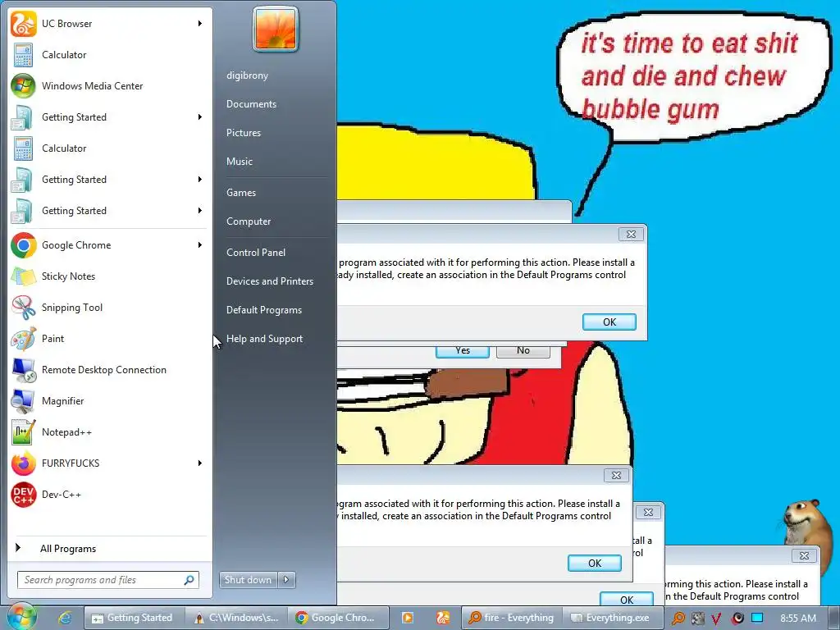Click the Shut down button

click(x=249, y=580)
